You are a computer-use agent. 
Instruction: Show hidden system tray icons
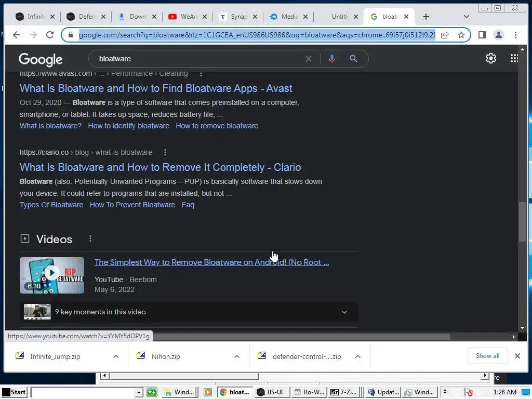(445, 392)
